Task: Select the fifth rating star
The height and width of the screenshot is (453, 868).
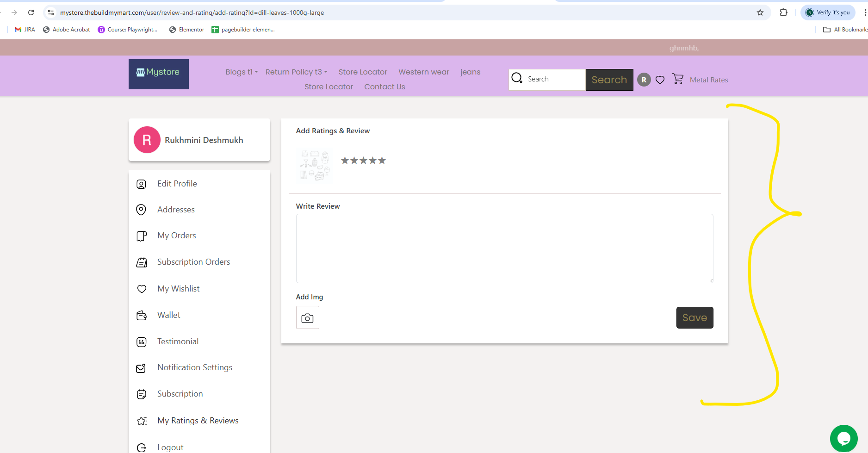Action: [x=382, y=161]
